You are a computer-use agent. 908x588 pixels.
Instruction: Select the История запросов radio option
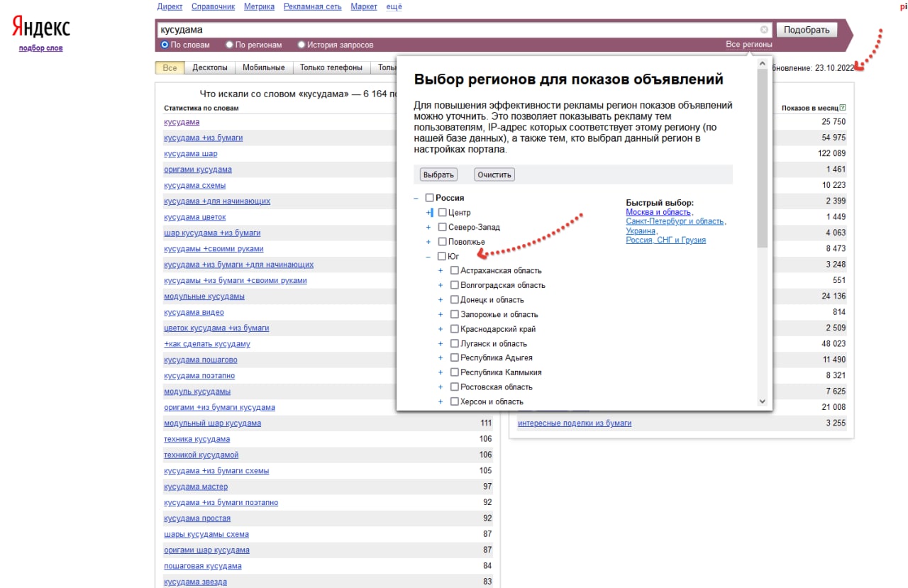301,45
